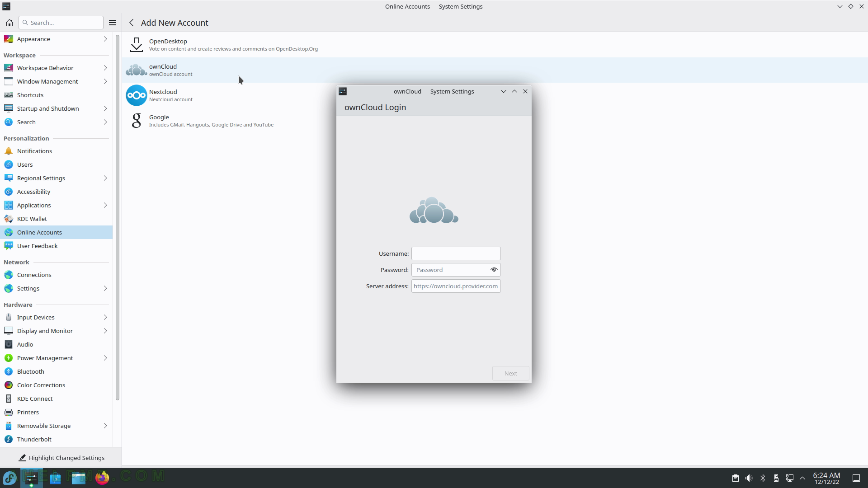Image resolution: width=868 pixels, height=488 pixels.
Task: Click the network tray icon
Action: click(x=790, y=478)
